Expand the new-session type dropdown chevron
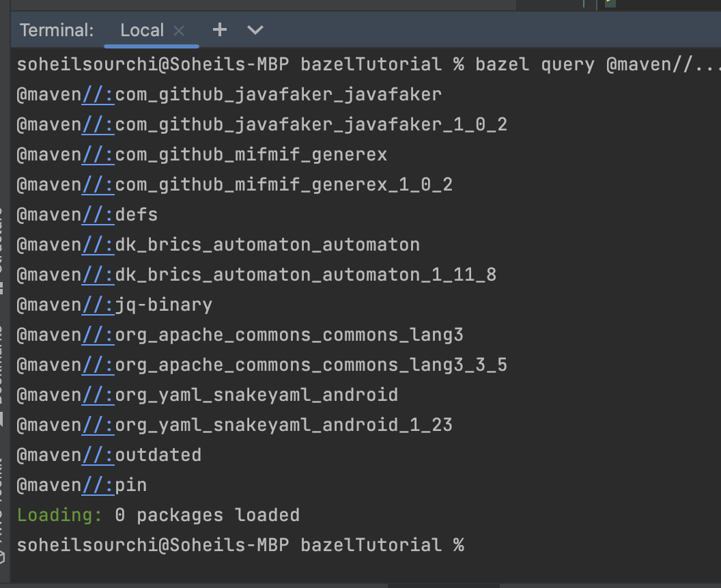The image size is (721, 588). (254, 30)
